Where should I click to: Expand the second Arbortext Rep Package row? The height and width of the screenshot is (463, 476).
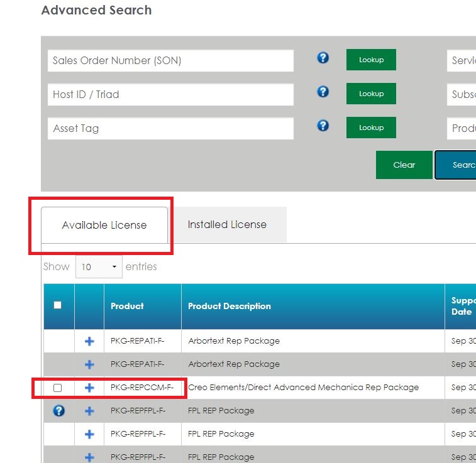(89, 364)
